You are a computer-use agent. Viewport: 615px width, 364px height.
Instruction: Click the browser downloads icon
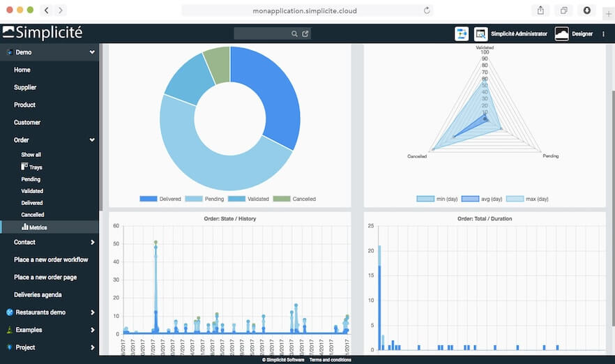tap(587, 10)
